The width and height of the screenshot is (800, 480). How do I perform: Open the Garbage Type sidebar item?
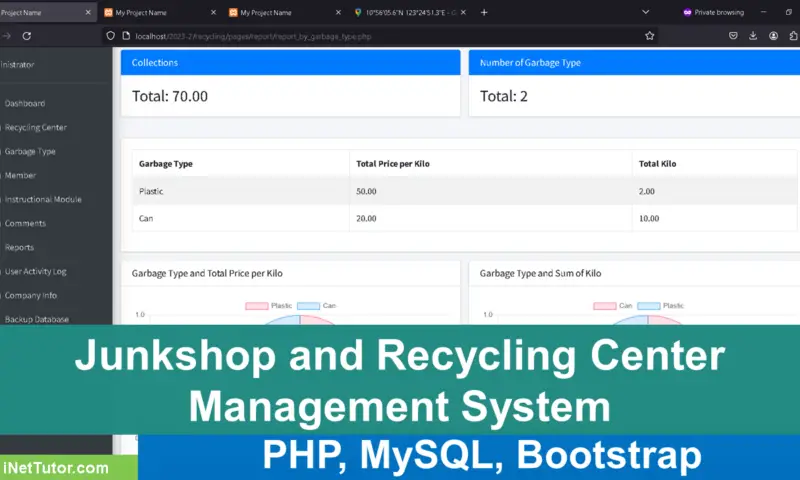tap(30, 151)
